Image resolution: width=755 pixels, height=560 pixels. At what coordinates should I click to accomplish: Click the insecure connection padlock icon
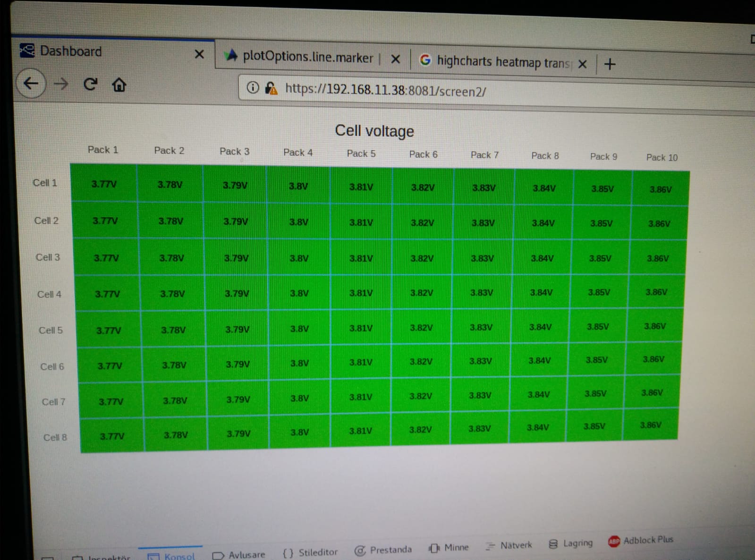pyautogui.click(x=271, y=88)
